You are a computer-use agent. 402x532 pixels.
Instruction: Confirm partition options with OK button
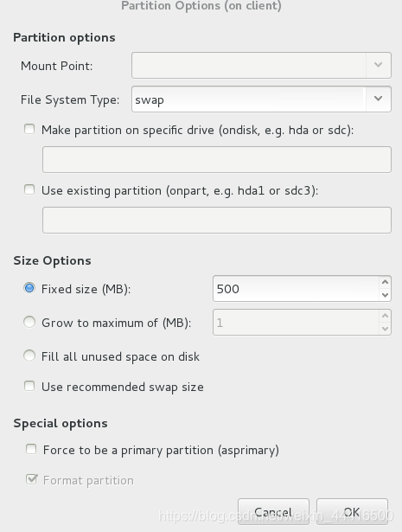pyautogui.click(x=352, y=512)
